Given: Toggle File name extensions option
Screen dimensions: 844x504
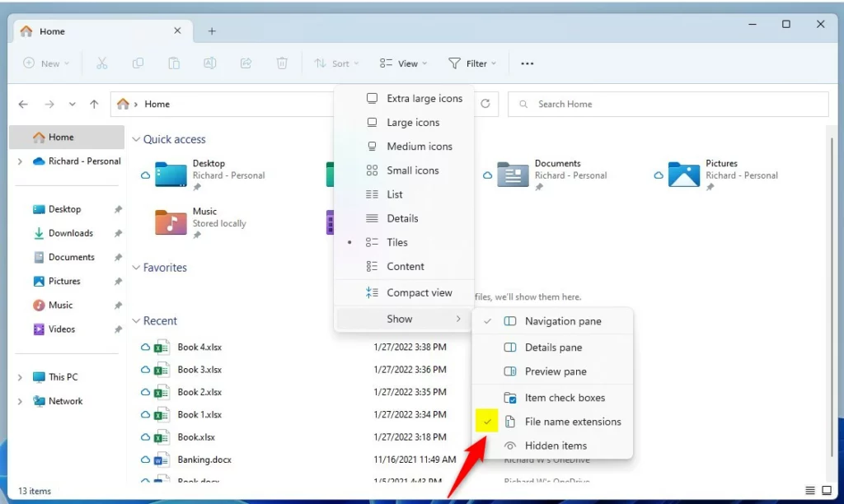Looking at the screenshot, I should coord(572,422).
